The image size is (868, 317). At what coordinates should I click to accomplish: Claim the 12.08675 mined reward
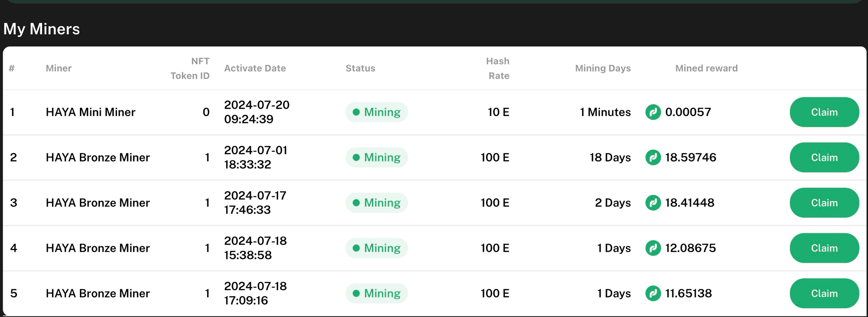pos(824,248)
